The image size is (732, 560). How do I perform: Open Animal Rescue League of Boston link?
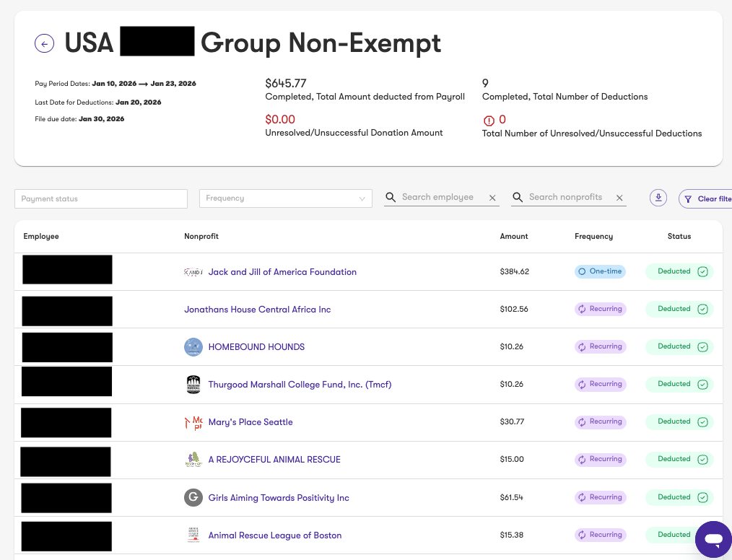pyautogui.click(x=275, y=535)
